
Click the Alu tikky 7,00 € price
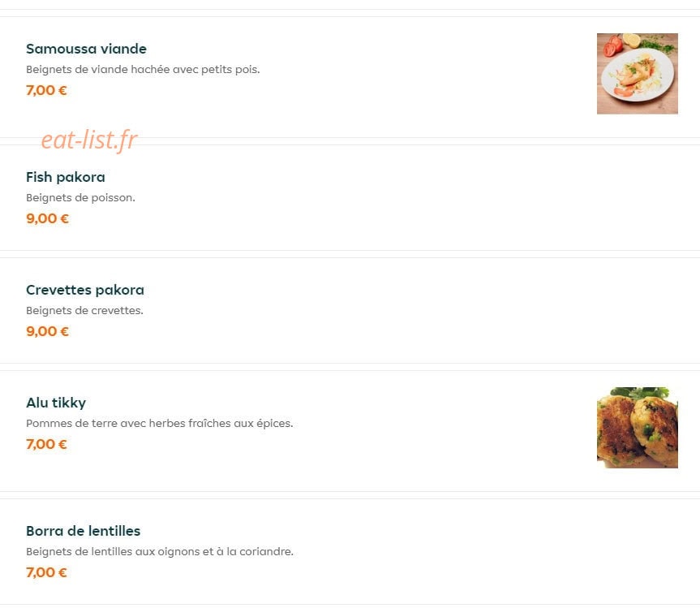click(46, 444)
